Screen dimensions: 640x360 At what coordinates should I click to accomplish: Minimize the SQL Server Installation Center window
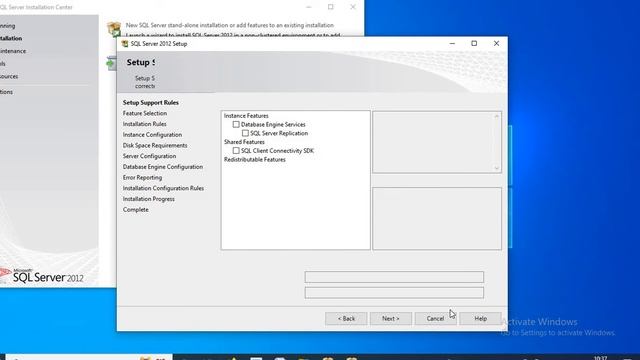(x=309, y=7)
